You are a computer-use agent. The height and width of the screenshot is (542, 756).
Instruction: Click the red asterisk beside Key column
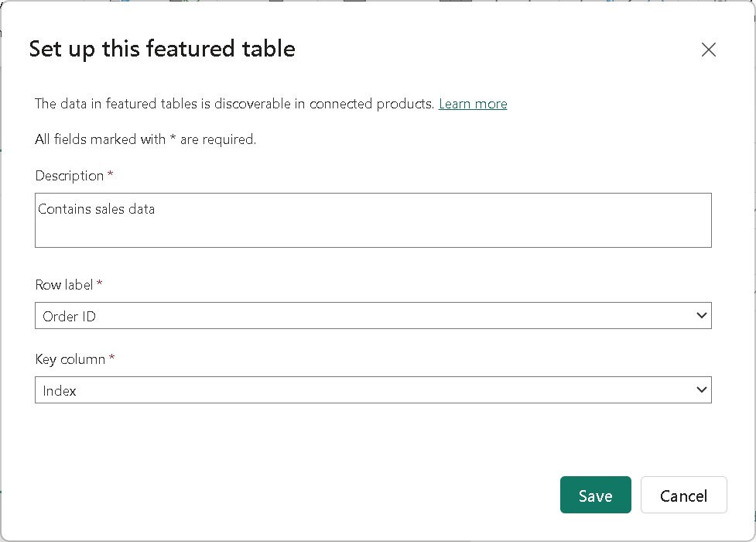tap(112, 359)
